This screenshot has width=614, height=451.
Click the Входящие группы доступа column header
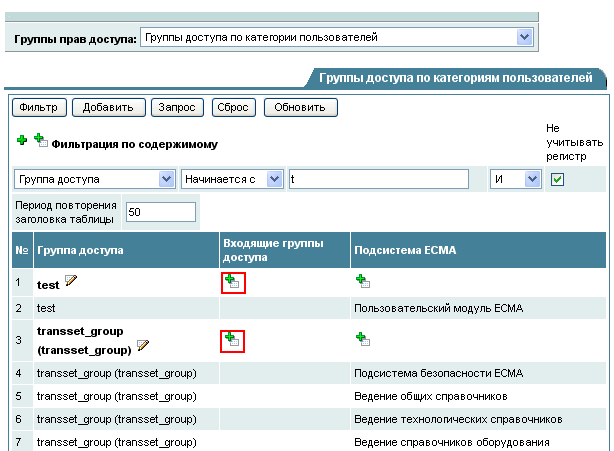point(285,250)
